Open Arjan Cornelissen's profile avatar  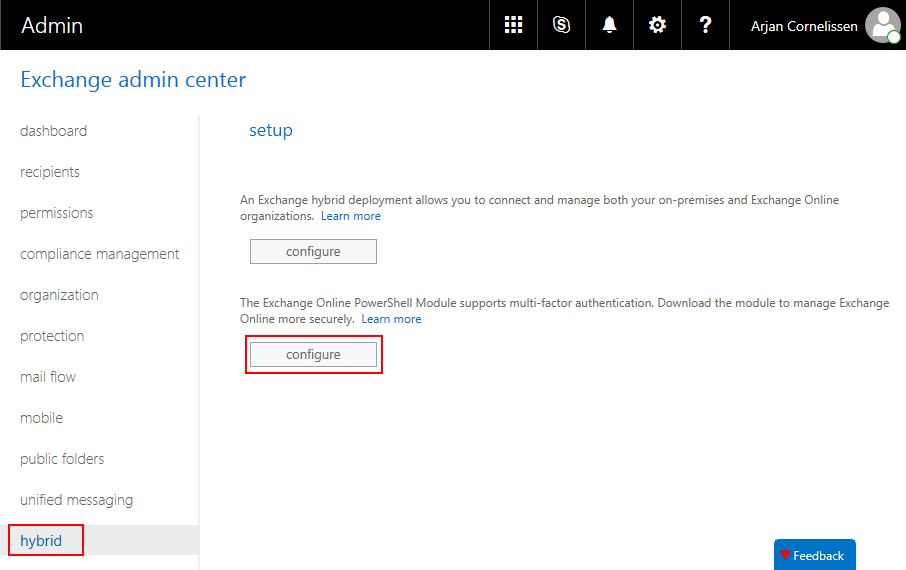click(882, 25)
